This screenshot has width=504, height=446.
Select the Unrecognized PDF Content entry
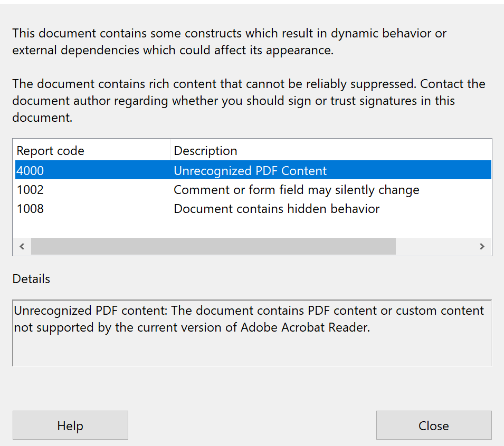coord(250,170)
